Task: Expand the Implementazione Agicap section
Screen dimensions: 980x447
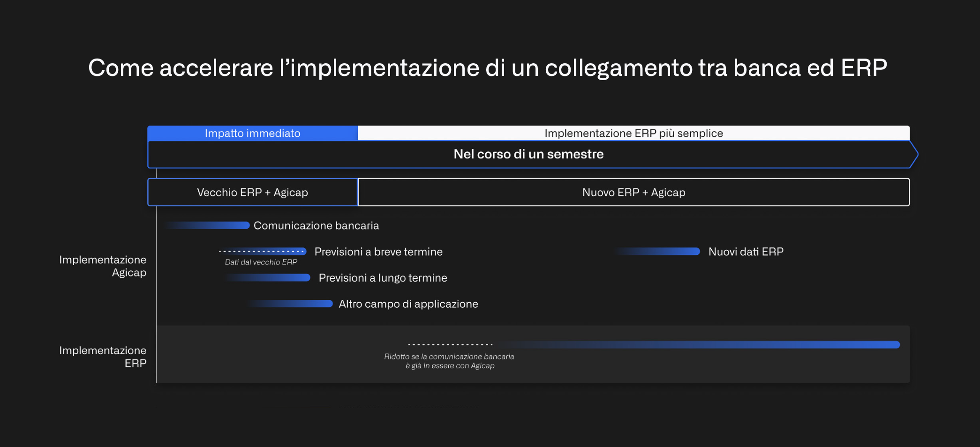Action: 103,266
